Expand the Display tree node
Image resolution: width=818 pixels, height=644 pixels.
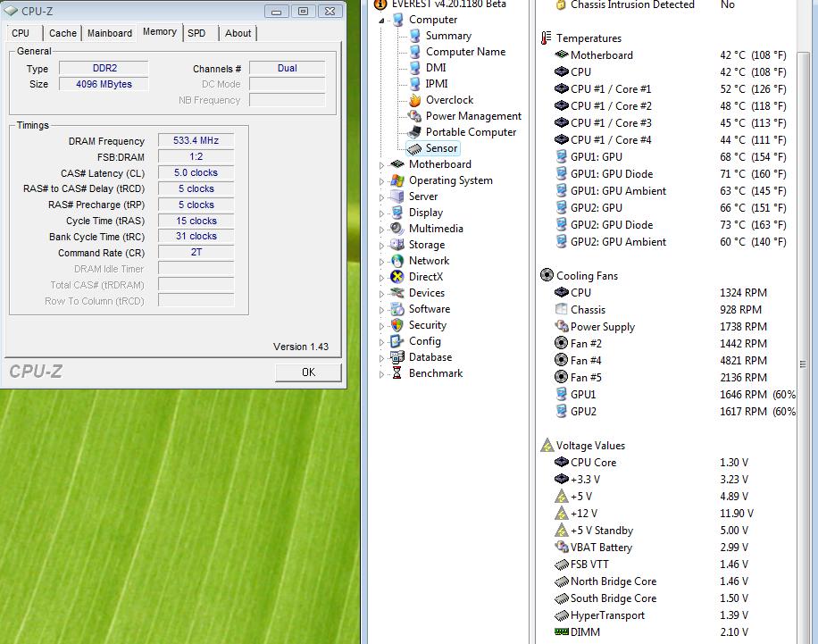coord(382,213)
